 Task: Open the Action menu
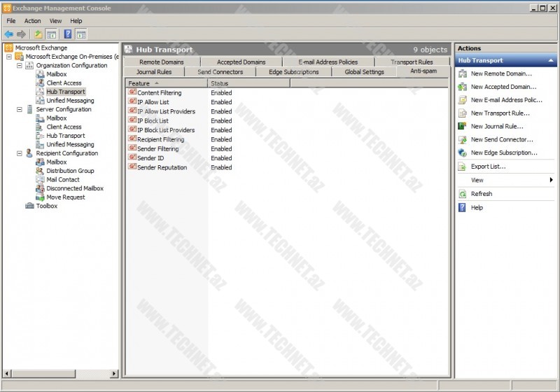click(33, 21)
